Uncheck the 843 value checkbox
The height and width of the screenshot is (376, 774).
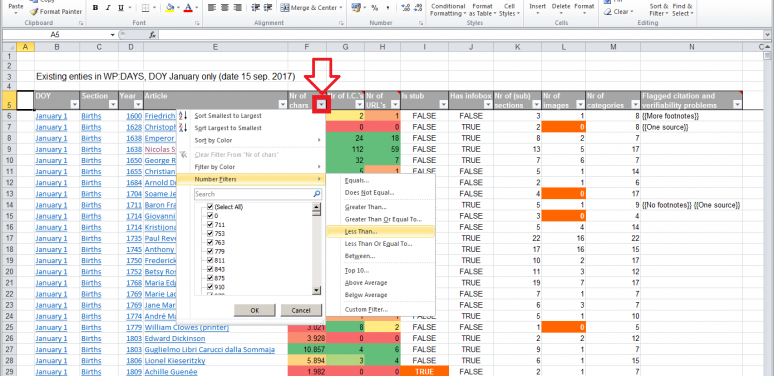[x=211, y=269]
